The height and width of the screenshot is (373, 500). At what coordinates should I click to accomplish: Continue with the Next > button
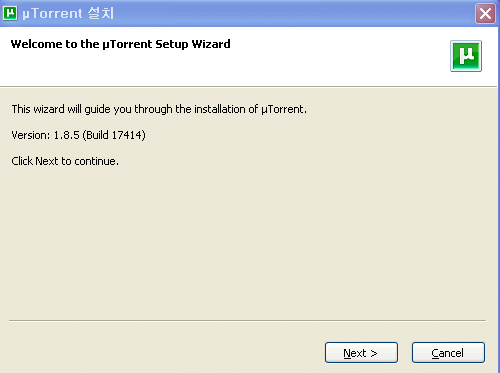click(x=361, y=353)
